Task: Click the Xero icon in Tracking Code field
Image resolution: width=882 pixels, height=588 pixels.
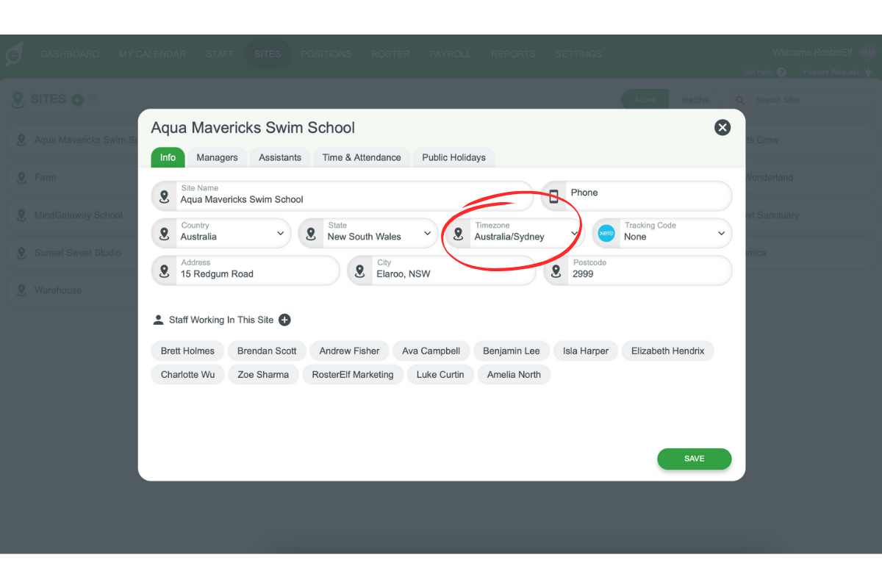Action: [606, 233]
